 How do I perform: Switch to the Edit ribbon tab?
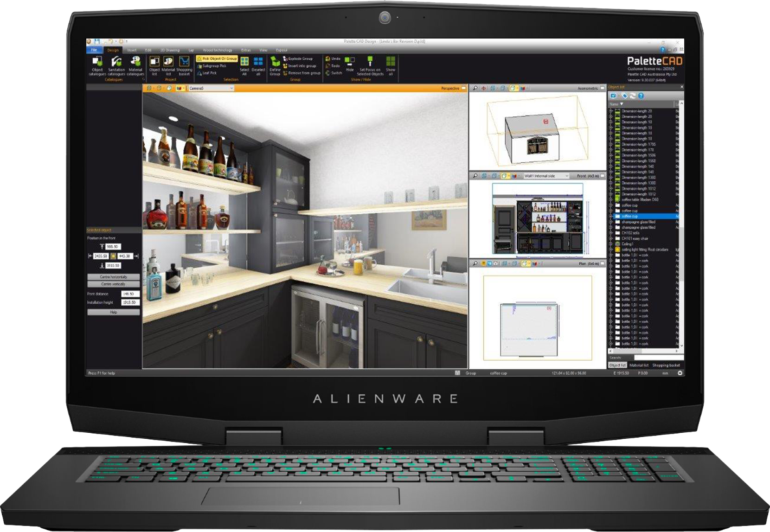click(148, 50)
